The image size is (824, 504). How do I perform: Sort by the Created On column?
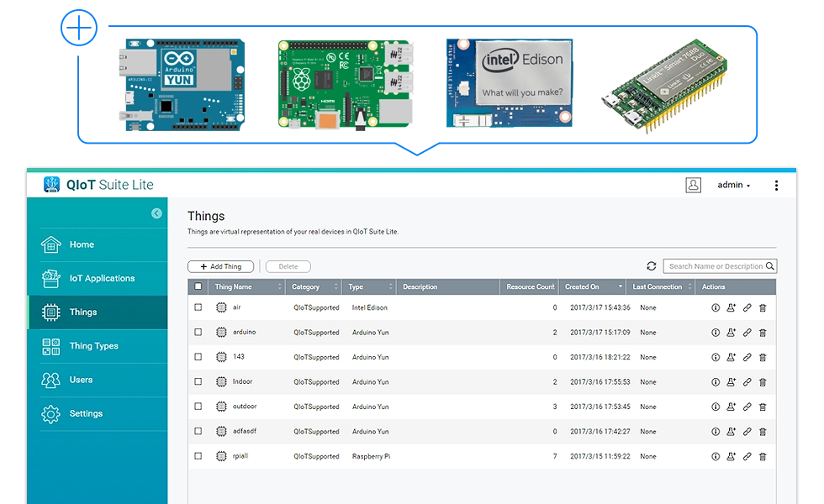[592, 286]
